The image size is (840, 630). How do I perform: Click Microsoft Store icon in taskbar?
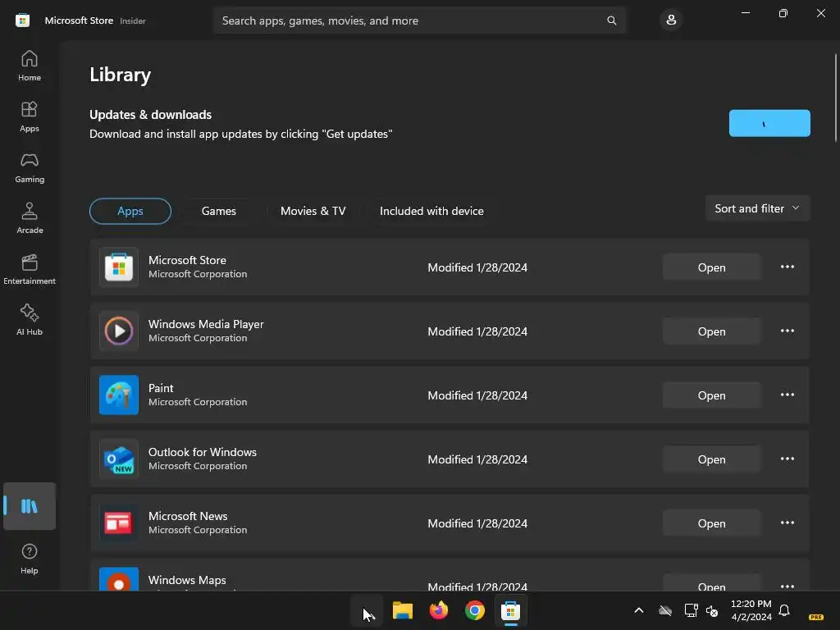pos(510,610)
